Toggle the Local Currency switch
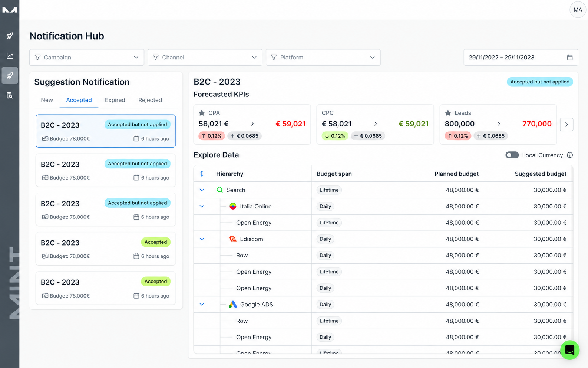The height and width of the screenshot is (368, 588). point(512,155)
